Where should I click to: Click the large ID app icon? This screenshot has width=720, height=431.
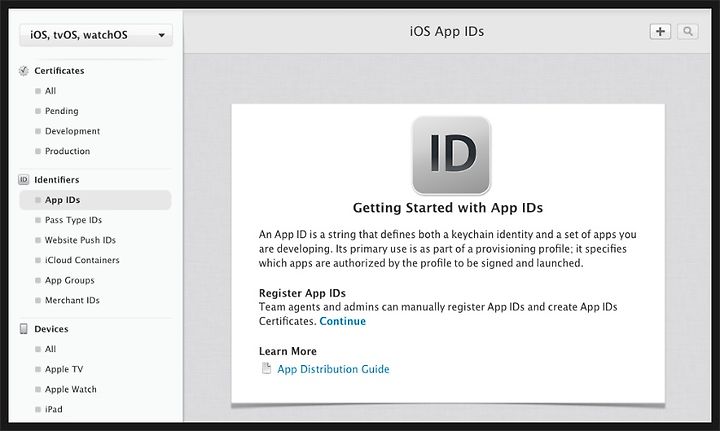tap(451, 155)
